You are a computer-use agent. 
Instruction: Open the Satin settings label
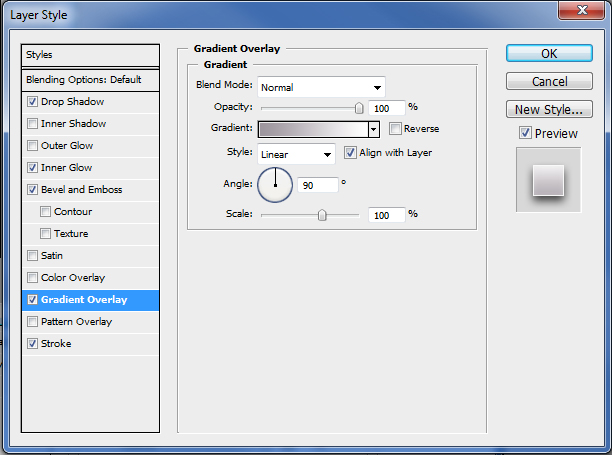tap(52, 256)
